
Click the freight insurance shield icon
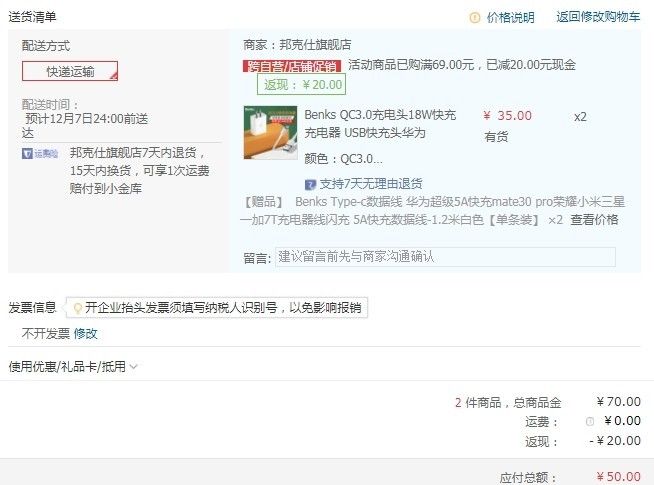[x=27, y=154]
